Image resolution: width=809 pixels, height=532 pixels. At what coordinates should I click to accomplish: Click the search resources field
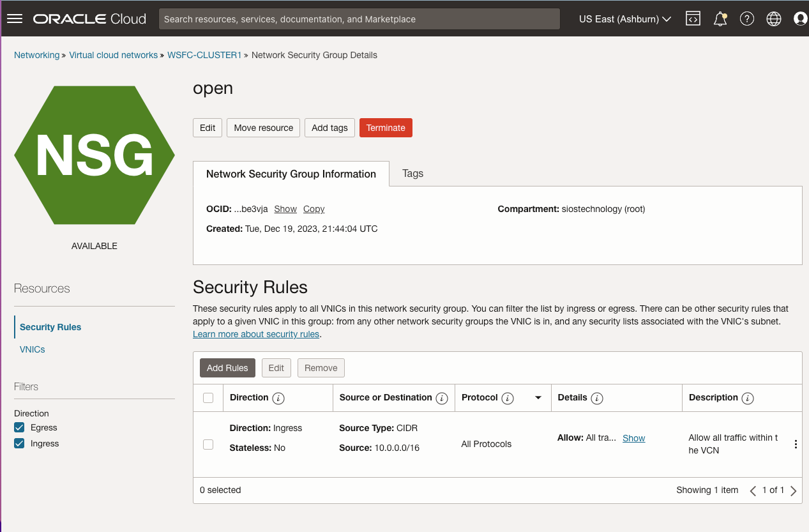click(359, 19)
